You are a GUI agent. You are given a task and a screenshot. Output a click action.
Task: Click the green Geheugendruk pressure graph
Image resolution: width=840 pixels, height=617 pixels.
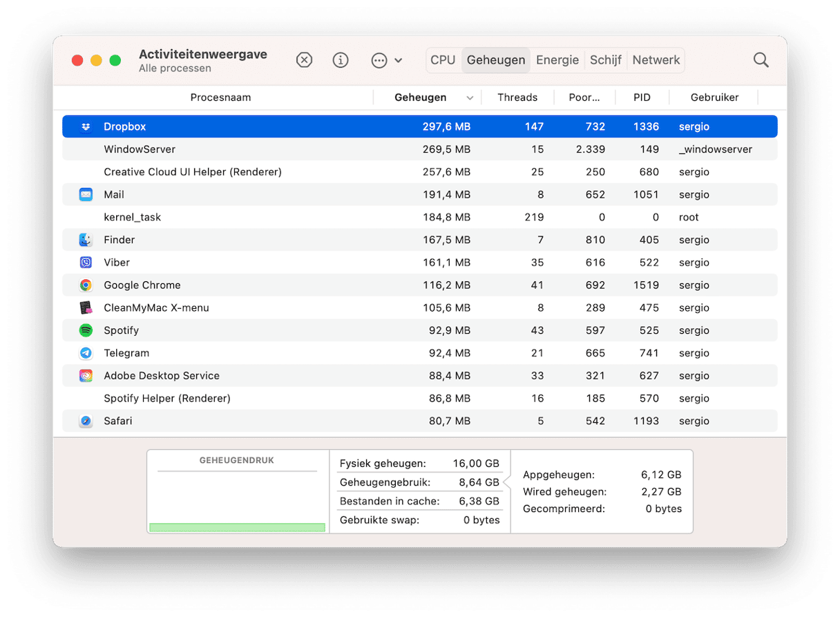point(237,527)
